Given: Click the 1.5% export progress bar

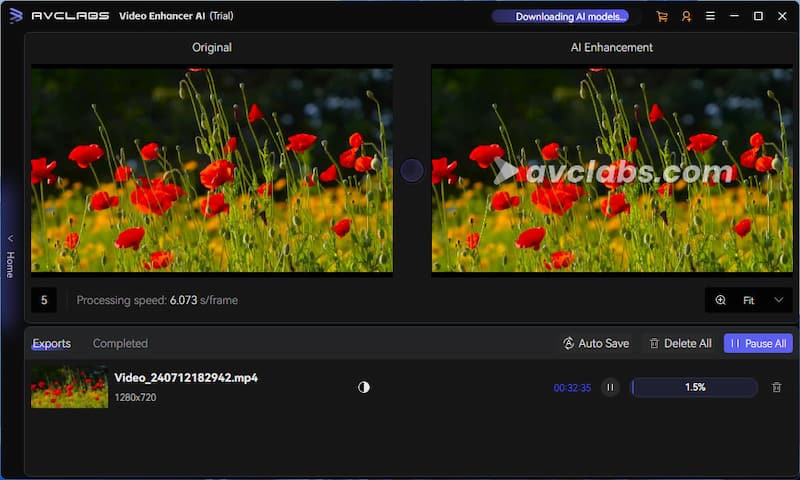Looking at the screenshot, I should [694, 388].
